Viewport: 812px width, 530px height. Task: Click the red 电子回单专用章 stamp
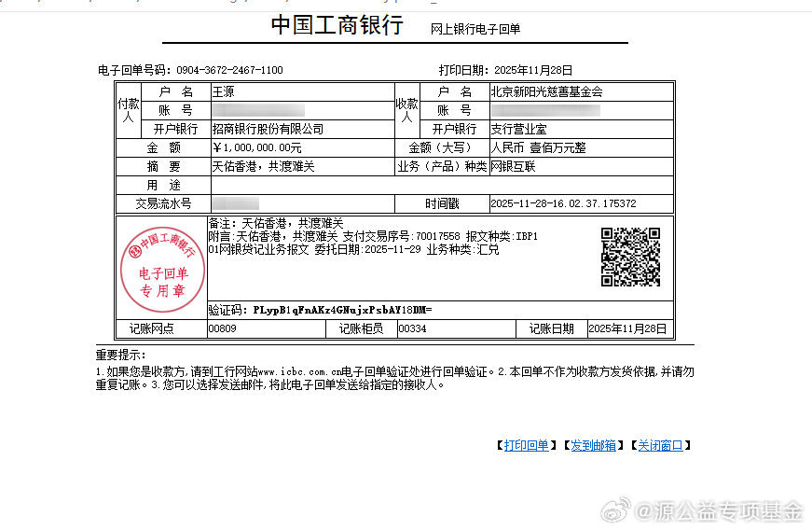coord(162,270)
